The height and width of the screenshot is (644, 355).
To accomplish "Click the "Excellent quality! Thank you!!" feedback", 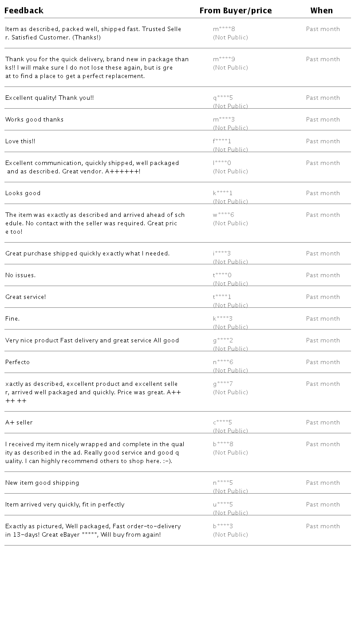I will point(49,98).
